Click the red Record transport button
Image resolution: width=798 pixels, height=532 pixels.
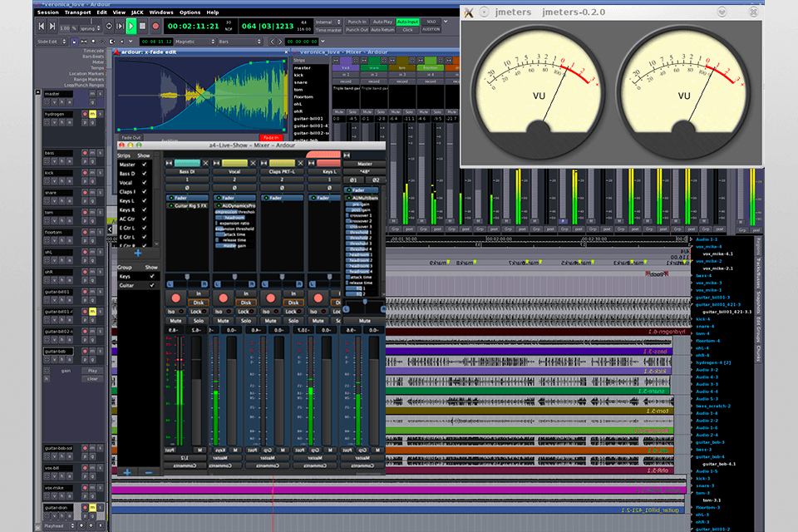coord(155,26)
